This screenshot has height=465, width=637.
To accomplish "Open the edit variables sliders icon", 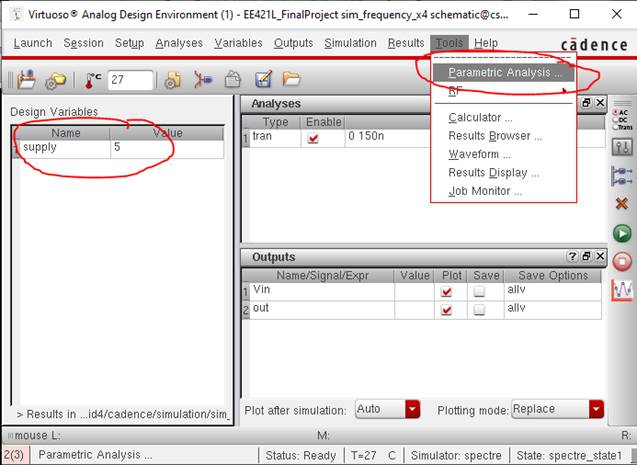I will click(x=622, y=147).
